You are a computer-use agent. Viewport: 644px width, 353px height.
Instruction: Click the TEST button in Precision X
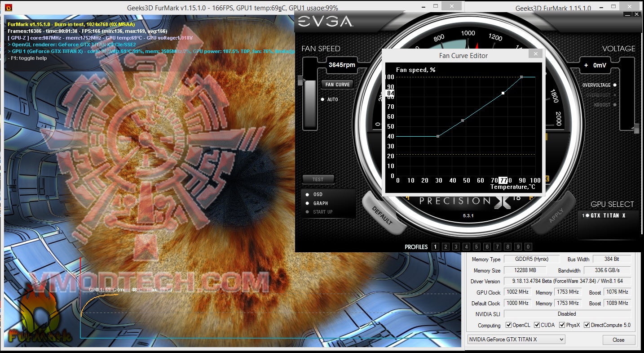(318, 179)
